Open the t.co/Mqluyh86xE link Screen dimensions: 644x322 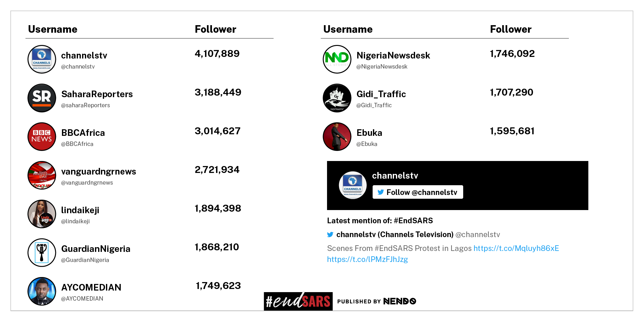[516, 248]
